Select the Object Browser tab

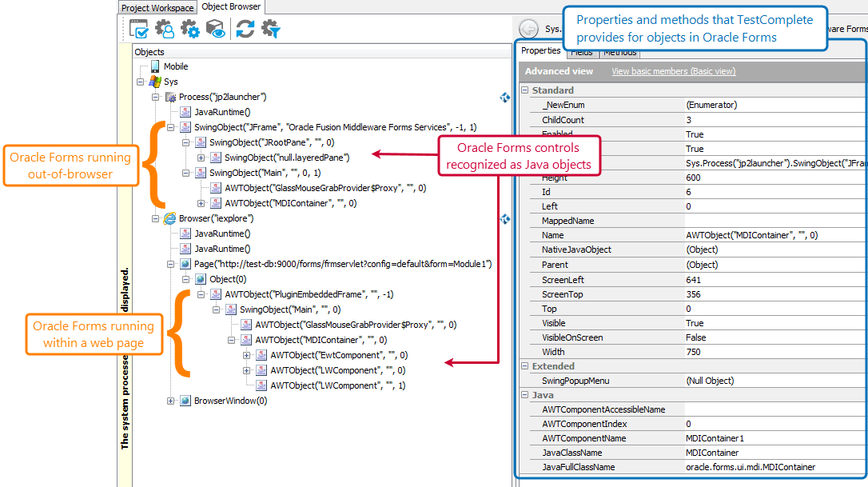(231, 6)
